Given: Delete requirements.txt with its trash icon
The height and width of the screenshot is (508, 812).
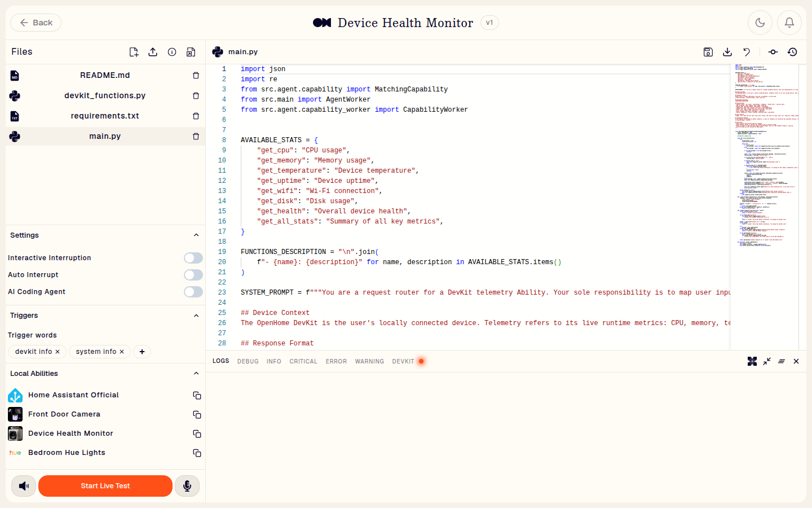Looking at the screenshot, I should (196, 116).
